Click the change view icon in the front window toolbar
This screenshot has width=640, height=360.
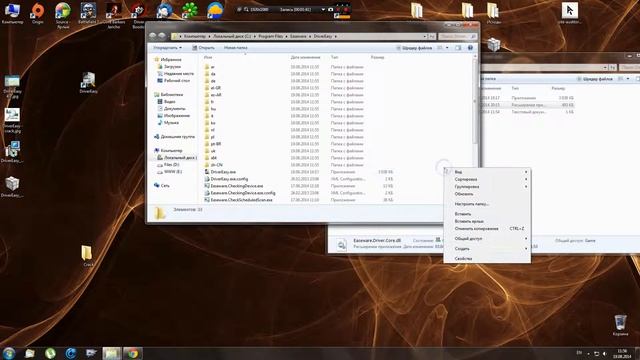(440, 48)
